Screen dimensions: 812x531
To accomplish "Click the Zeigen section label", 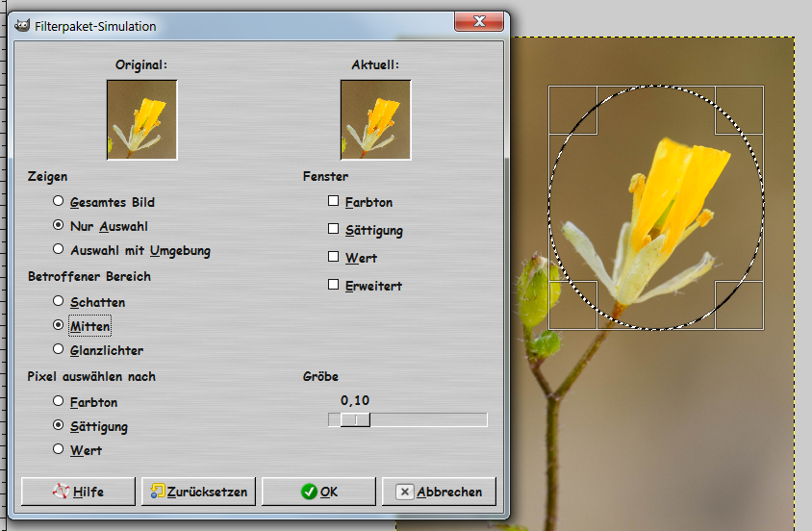I will point(48,177).
